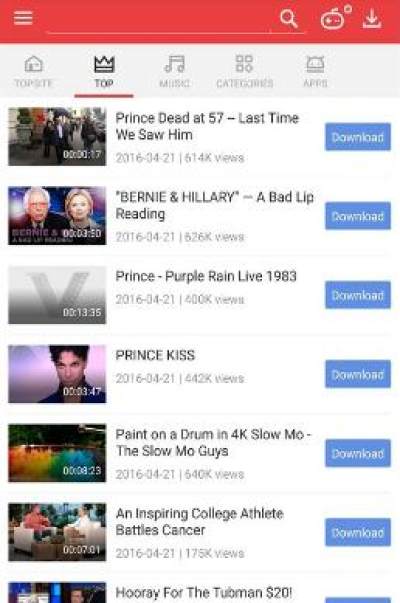400x603 pixels.
Task: Open Hooray For The Tubman $20 title
Action: pos(204,592)
